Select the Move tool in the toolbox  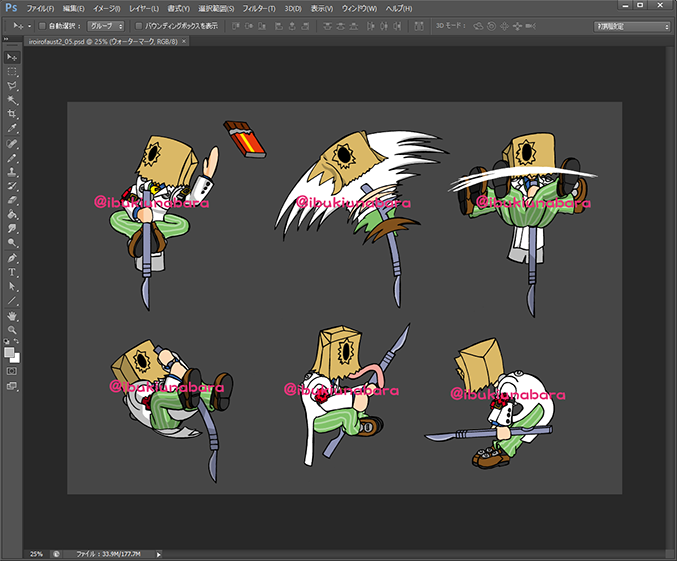(x=12, y=58)
